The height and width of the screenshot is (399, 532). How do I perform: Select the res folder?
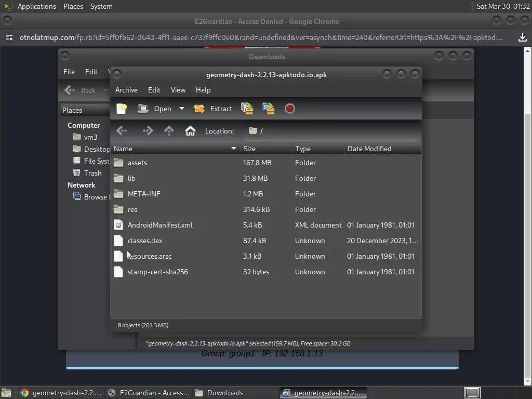point(266,210)
